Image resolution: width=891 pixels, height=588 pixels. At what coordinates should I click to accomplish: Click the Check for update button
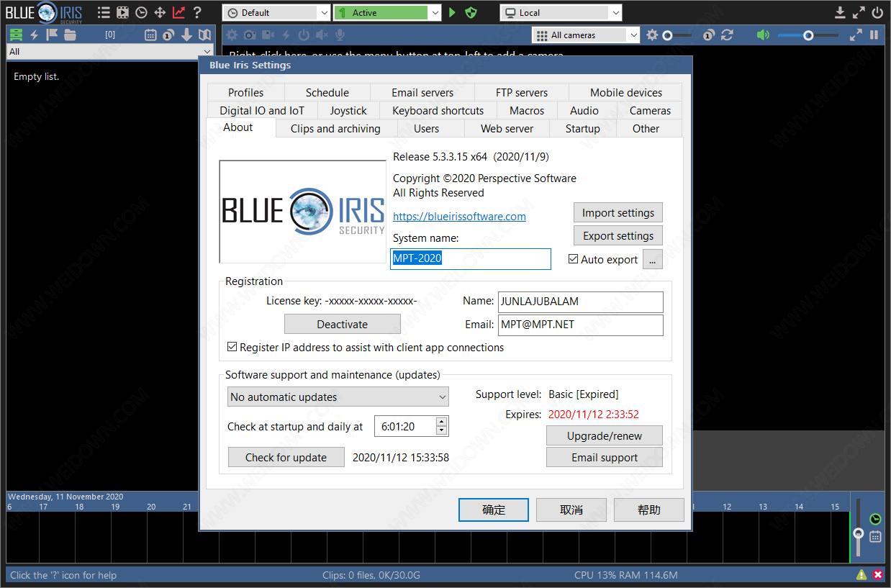point(286,457)
